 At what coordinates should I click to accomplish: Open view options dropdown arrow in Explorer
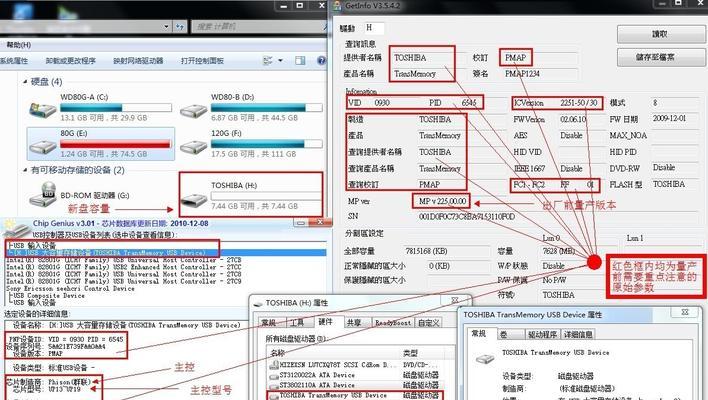[280, 60]
